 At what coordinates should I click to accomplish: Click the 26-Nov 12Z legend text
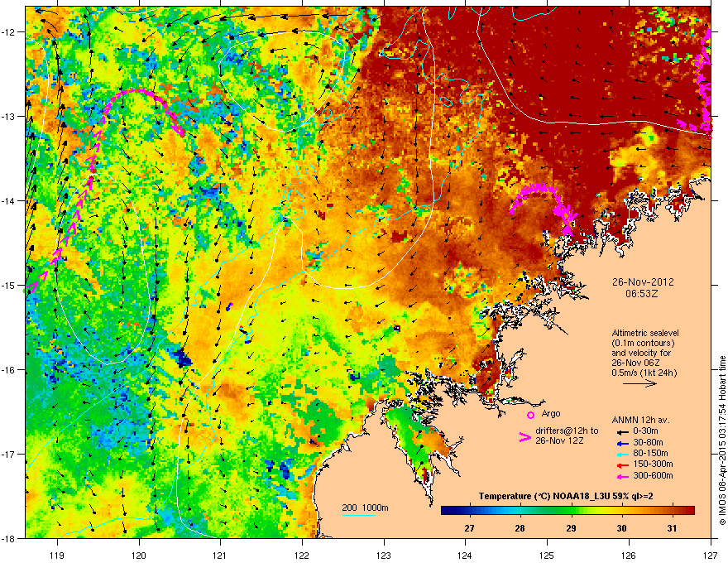[559, 440]
